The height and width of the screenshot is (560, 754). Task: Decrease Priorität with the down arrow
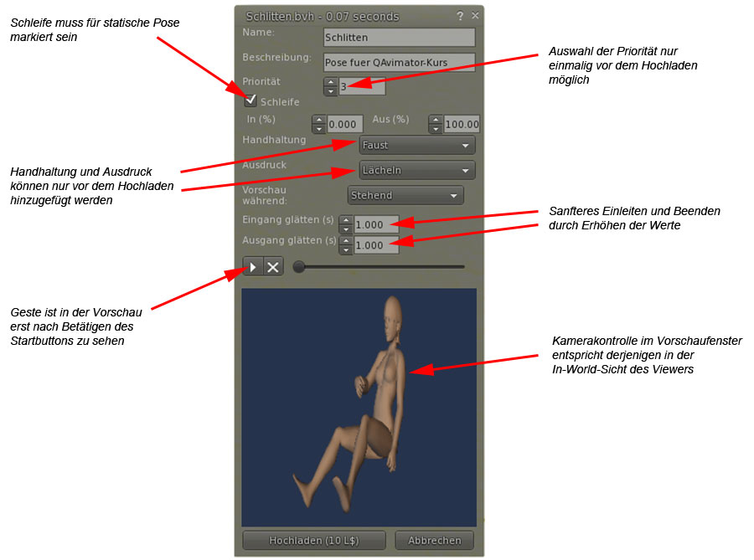click(x=330, y=90)
